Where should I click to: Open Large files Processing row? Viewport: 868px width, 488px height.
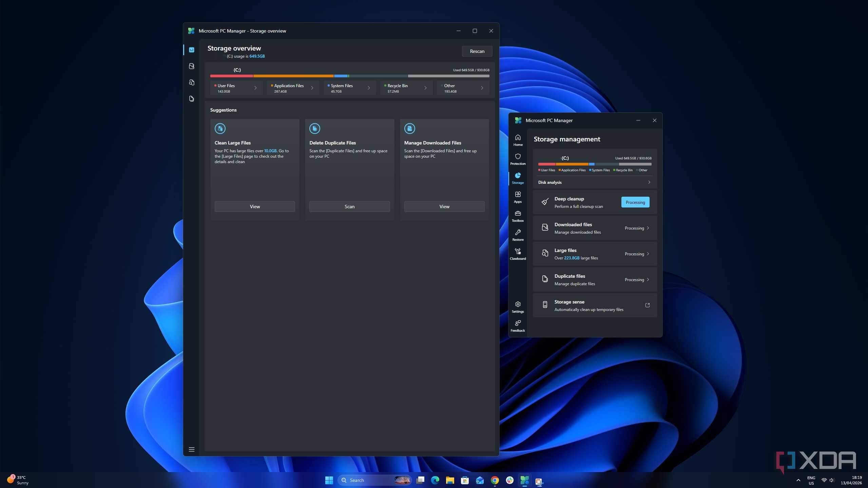[595, 254]
